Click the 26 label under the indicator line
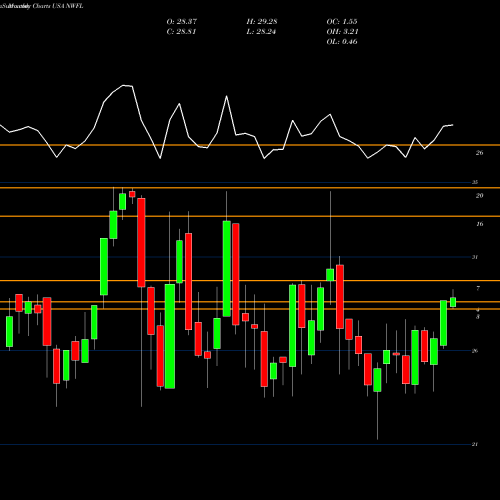This screenshot has width=500, height=500. coord(479,153)
